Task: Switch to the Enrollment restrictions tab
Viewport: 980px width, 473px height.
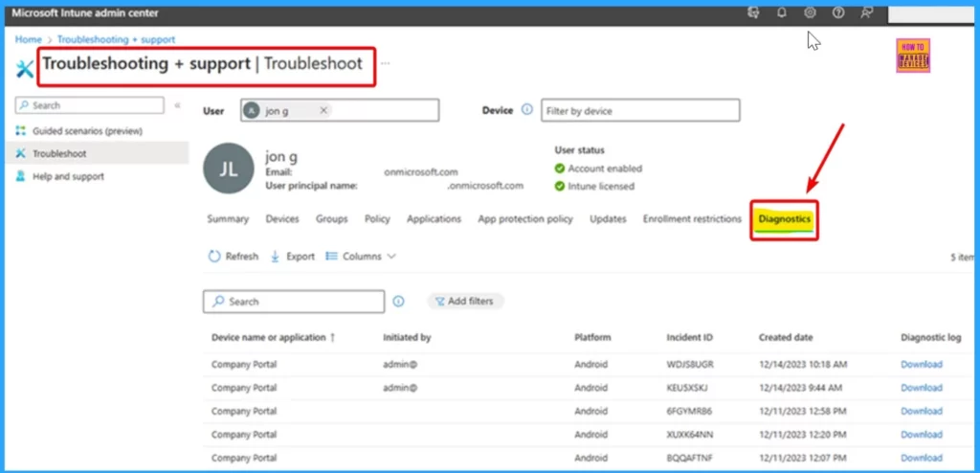Action: [692, 219]
